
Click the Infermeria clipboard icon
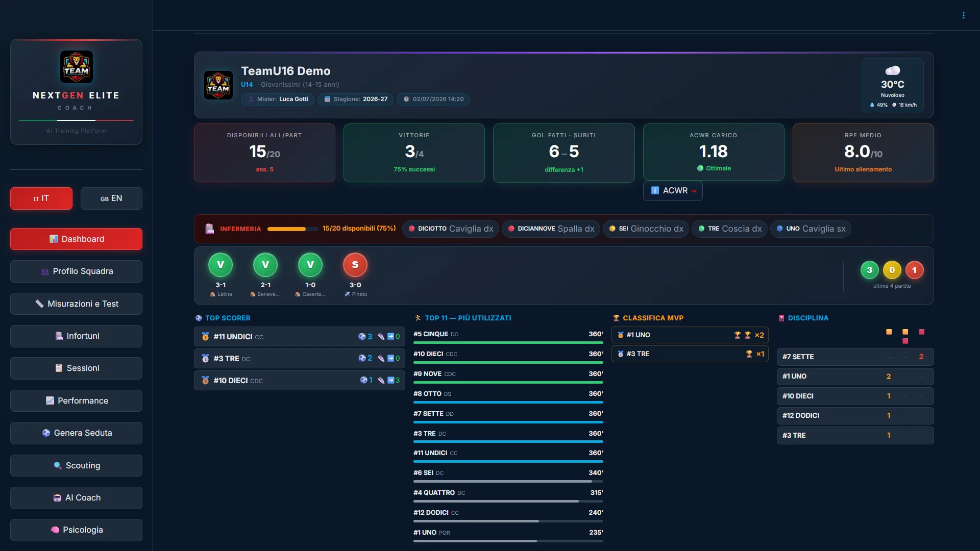(x=209, y=229)
